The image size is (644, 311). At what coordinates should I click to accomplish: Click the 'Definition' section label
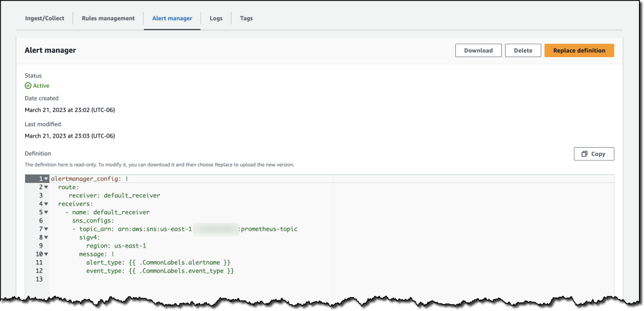[38, 153]
